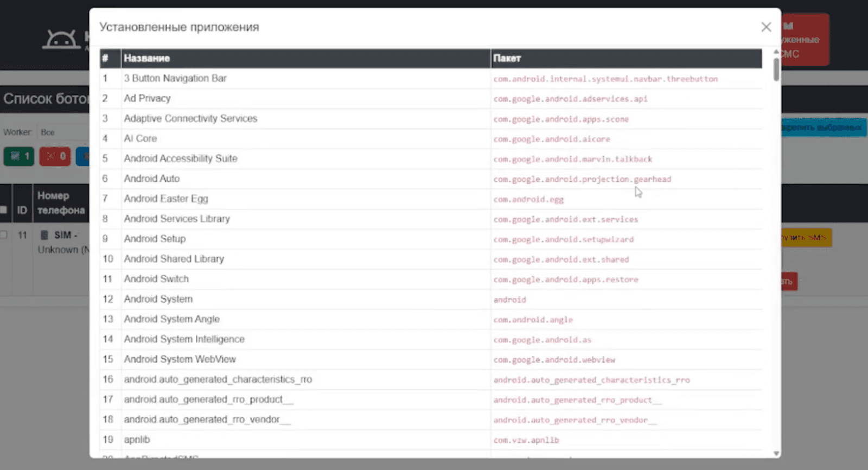
Task: Close the installed applications dialog
Action: coord(765,27)
